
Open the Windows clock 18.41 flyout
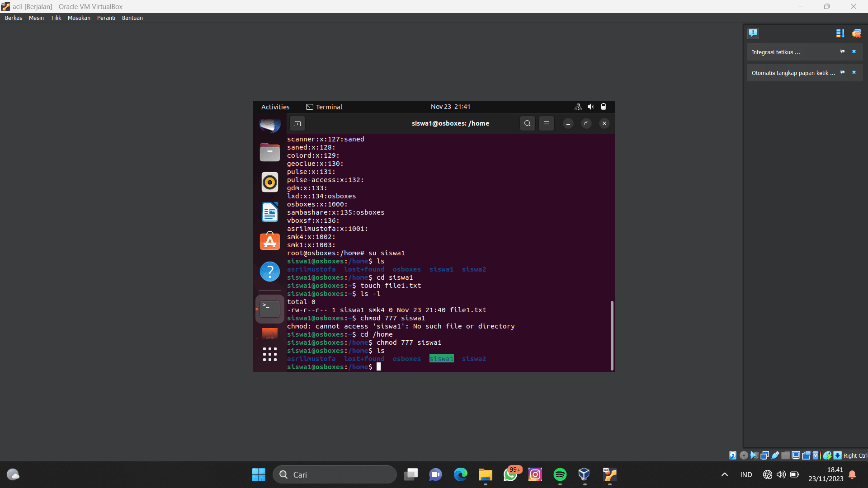pos(826,474)
